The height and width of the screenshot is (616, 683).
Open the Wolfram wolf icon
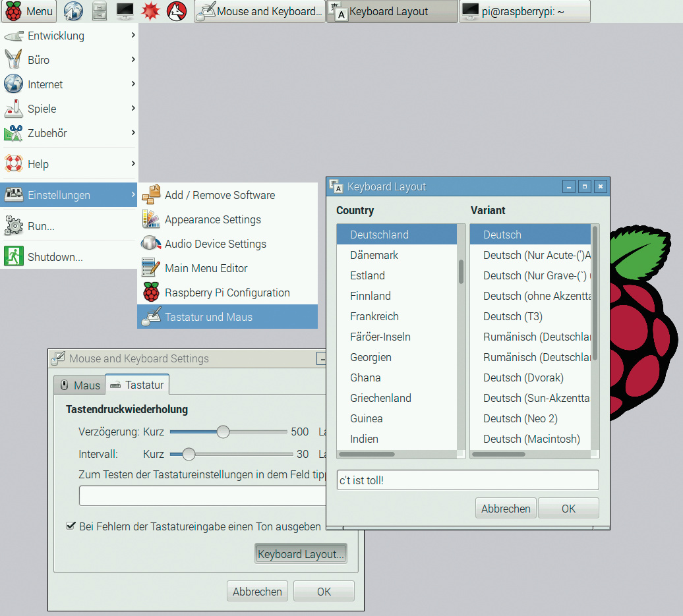[177, 11]
